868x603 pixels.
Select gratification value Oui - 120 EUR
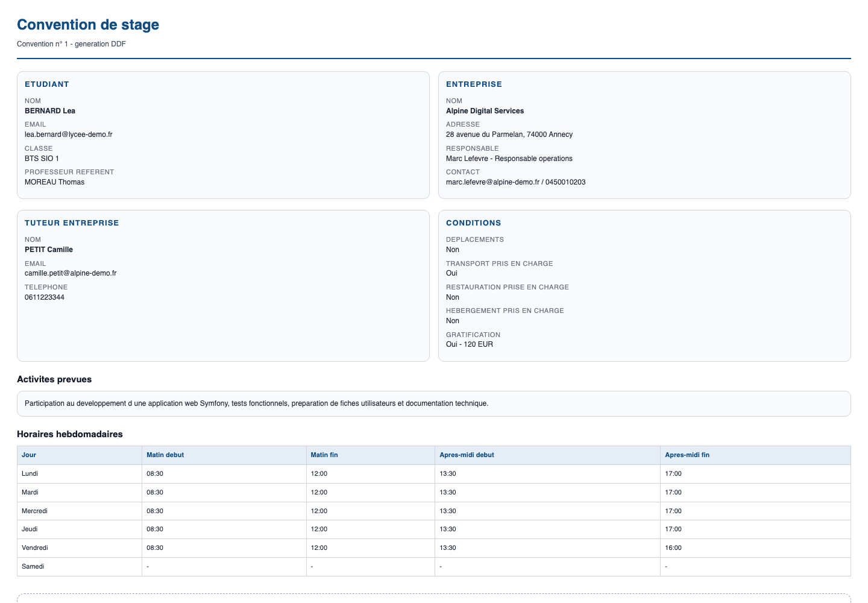pos(470,344)
